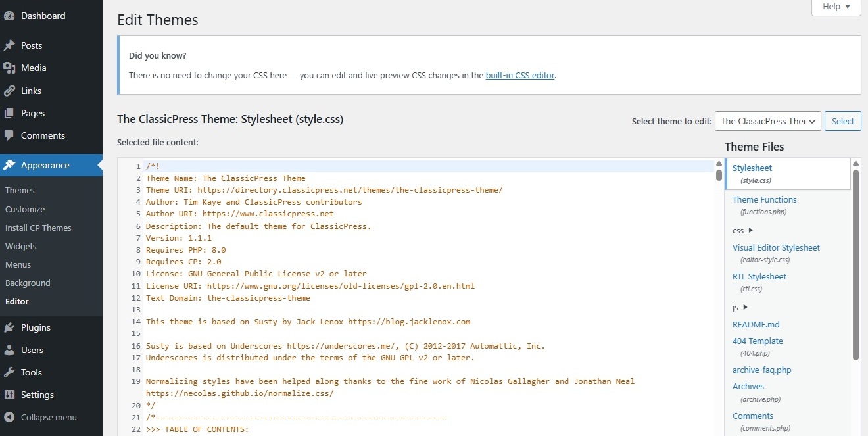Click the built-in CSS editor link
The image size is (868, 436).
pos(520,76)
